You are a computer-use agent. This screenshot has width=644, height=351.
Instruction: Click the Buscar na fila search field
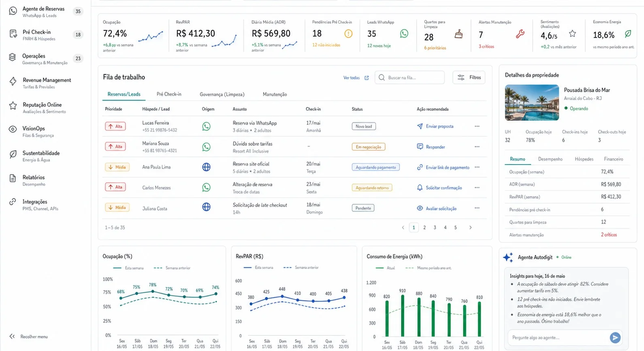[409, 77]
